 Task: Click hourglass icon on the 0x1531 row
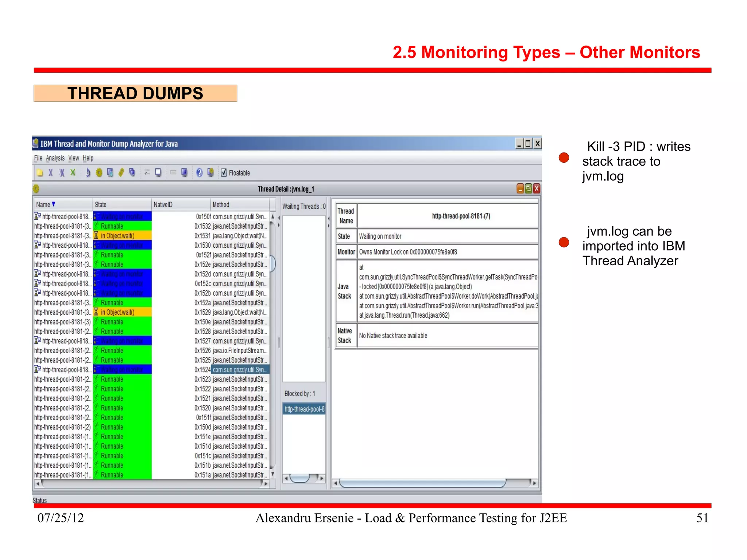[x=96, y=235]
